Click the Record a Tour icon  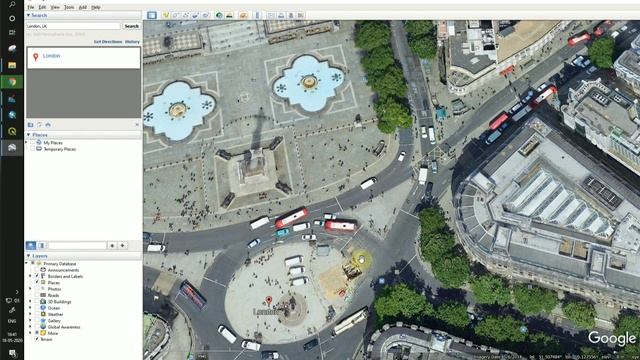pos(206,15)
